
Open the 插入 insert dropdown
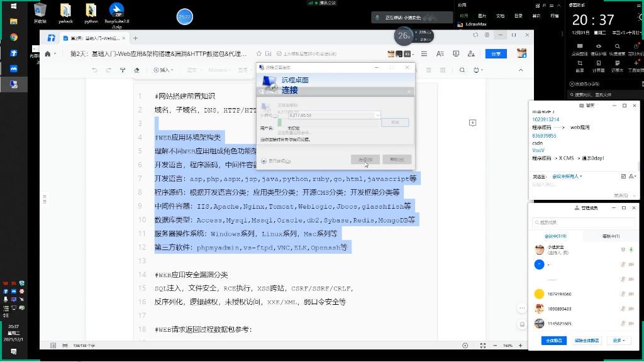pos(163,70)
